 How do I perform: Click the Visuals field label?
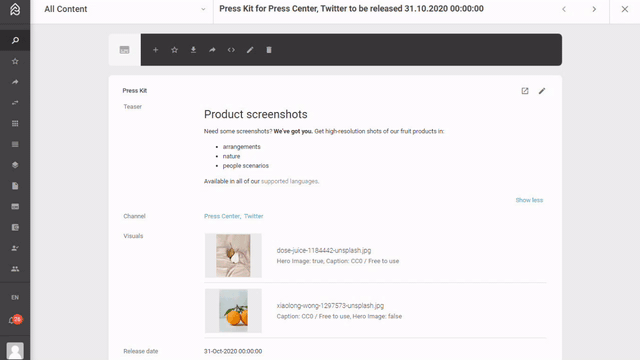tap(133, 236)
